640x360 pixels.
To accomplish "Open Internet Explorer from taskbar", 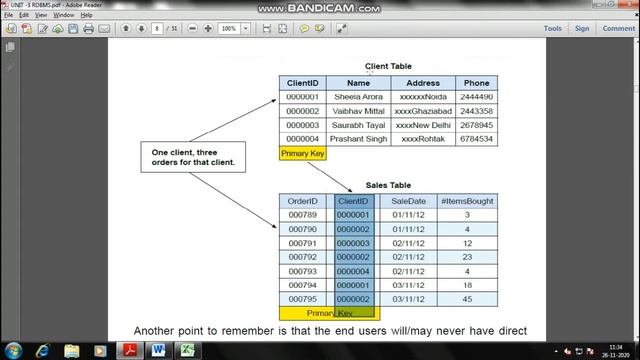I will pyautogui.click(x=42, y=351).
